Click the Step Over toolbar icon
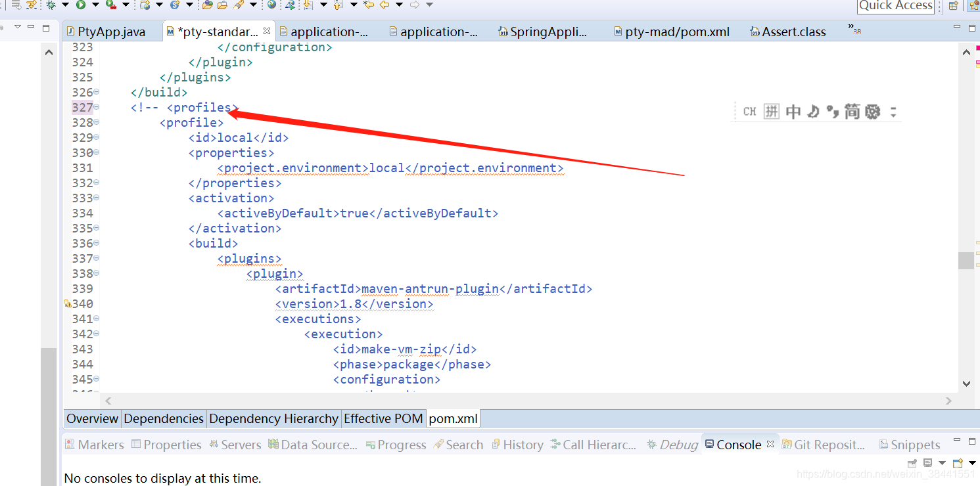Image resolution: width=980 pixels, height=486 pixels. click(31, 5)
